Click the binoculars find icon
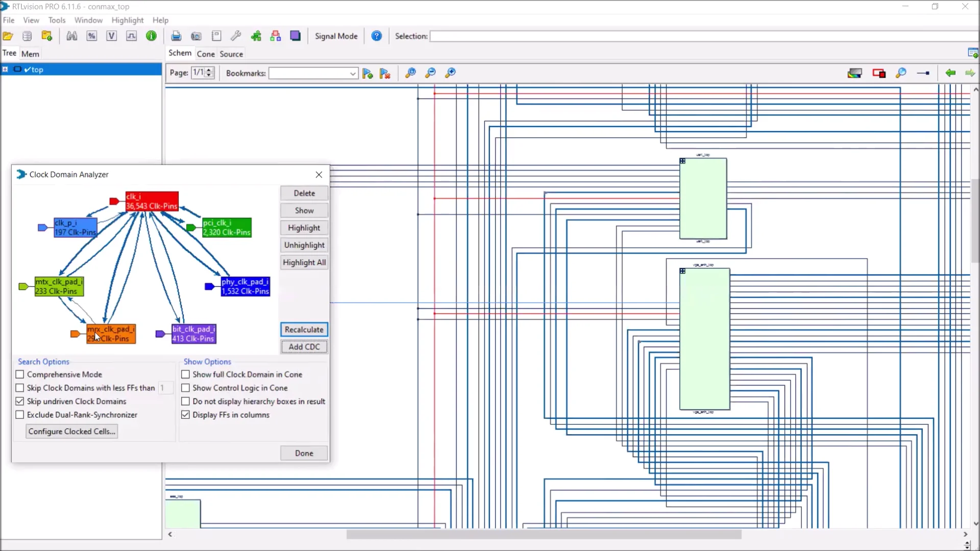 (x=72, y=36)
